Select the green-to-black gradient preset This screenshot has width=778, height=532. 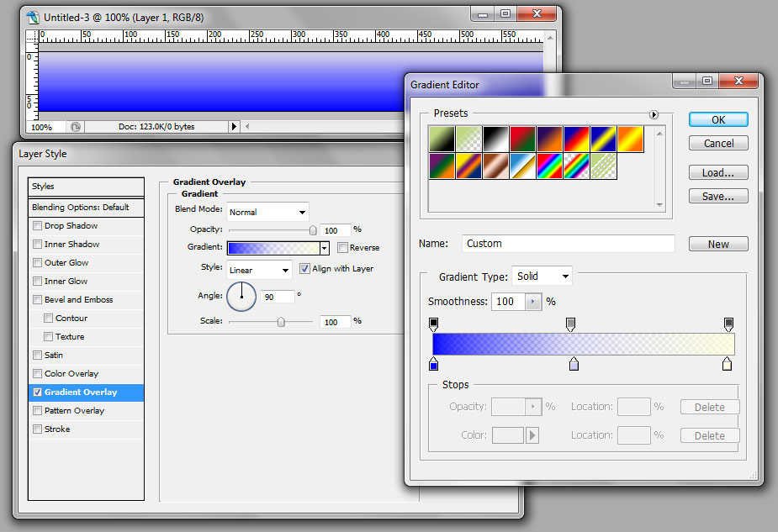(x=442, y=139)
